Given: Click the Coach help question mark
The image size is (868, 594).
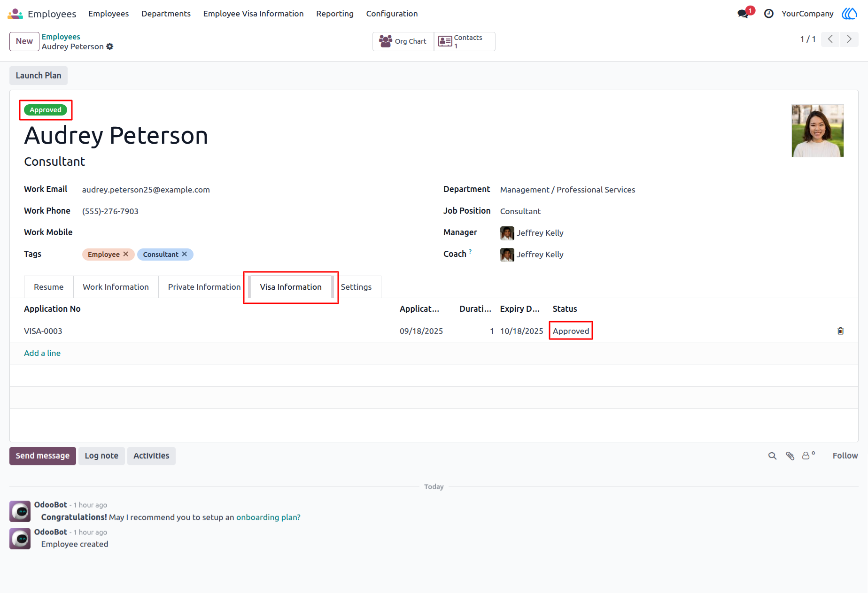Looking at the screenshot, I should [470, 252].
